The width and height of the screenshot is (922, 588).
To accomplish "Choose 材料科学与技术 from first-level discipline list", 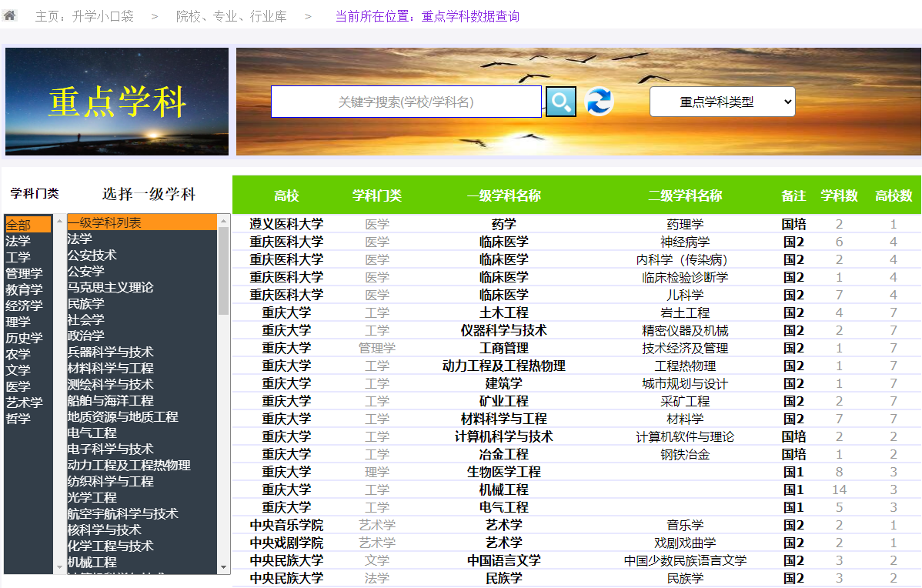I will (110, 368).
